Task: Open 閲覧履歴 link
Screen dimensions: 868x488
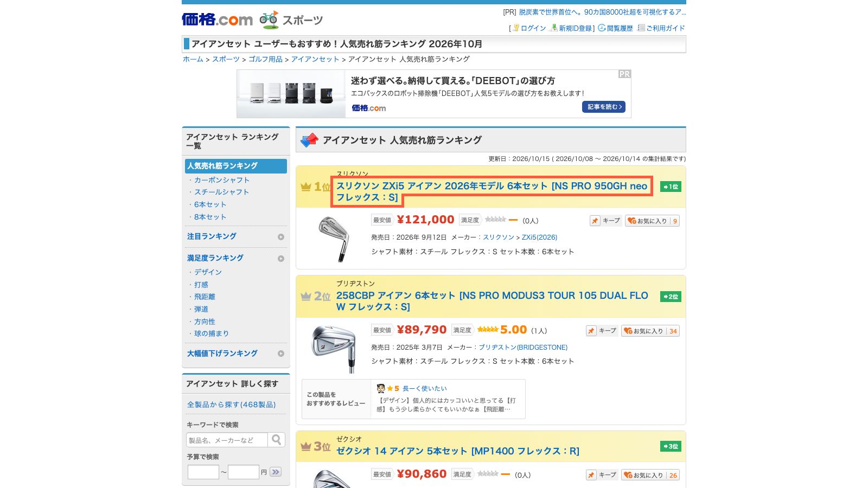Action: click(620, 28)
